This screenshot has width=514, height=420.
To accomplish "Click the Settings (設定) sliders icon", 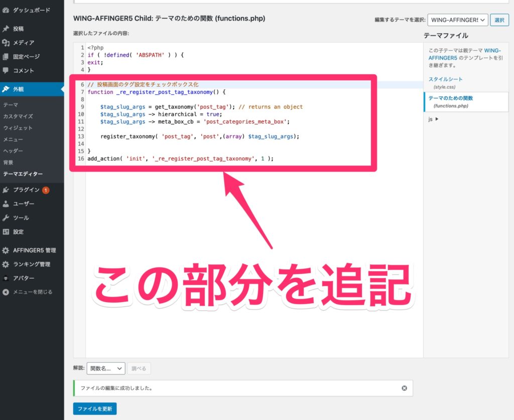I will 6,232.
